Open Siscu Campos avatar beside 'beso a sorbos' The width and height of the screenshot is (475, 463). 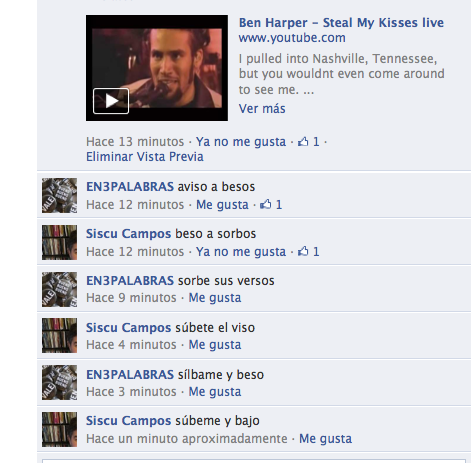click(59, 242)
